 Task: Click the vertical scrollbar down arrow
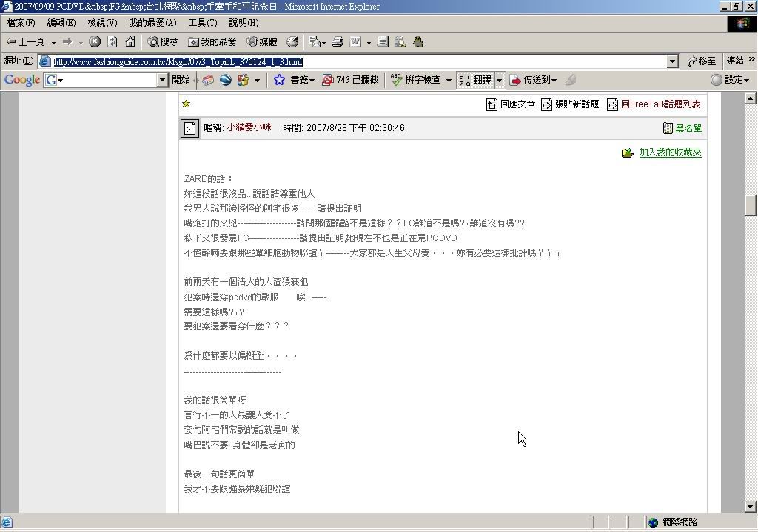click(750, 507)
